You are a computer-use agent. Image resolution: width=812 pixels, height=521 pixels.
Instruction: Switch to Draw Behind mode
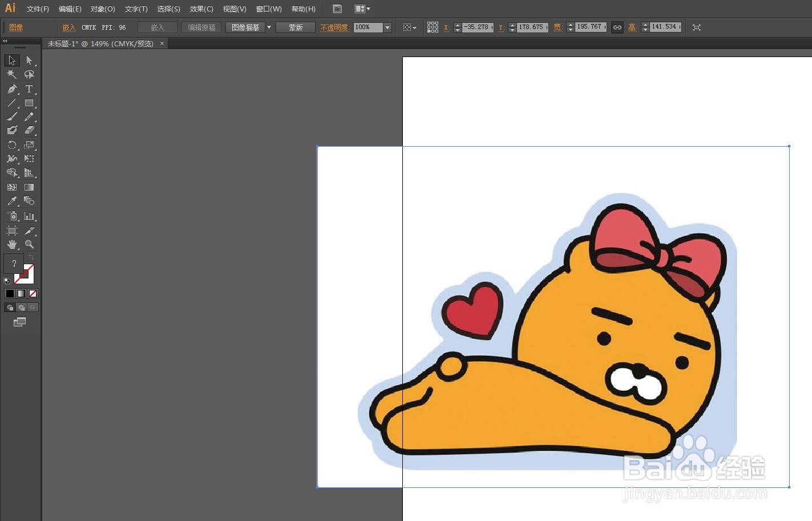[22, 308]
